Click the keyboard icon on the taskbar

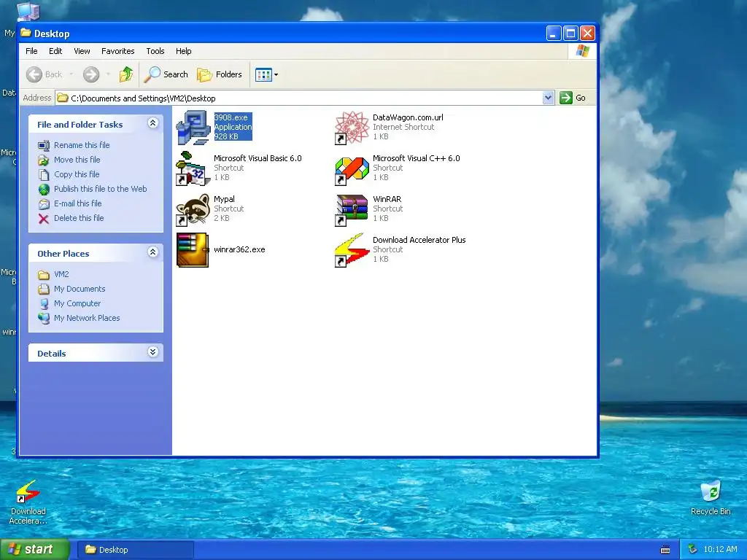pyautogui.click(x=665, y=550)
